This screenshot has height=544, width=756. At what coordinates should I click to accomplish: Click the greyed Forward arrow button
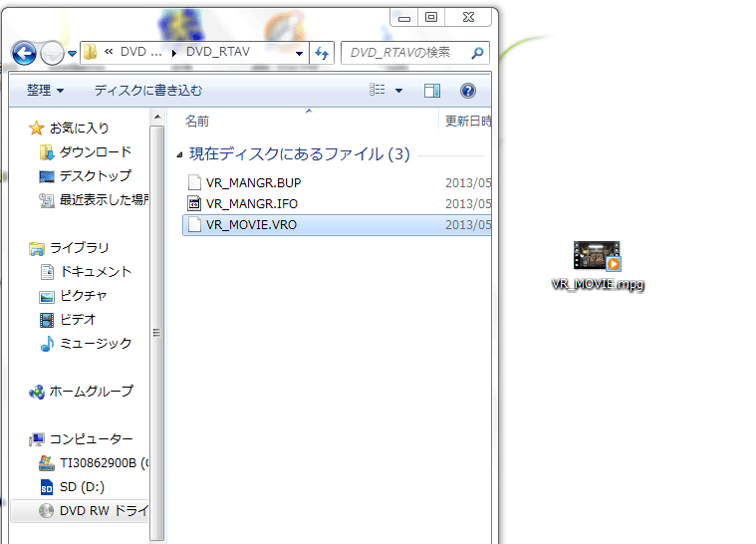(x=52, y=53)
